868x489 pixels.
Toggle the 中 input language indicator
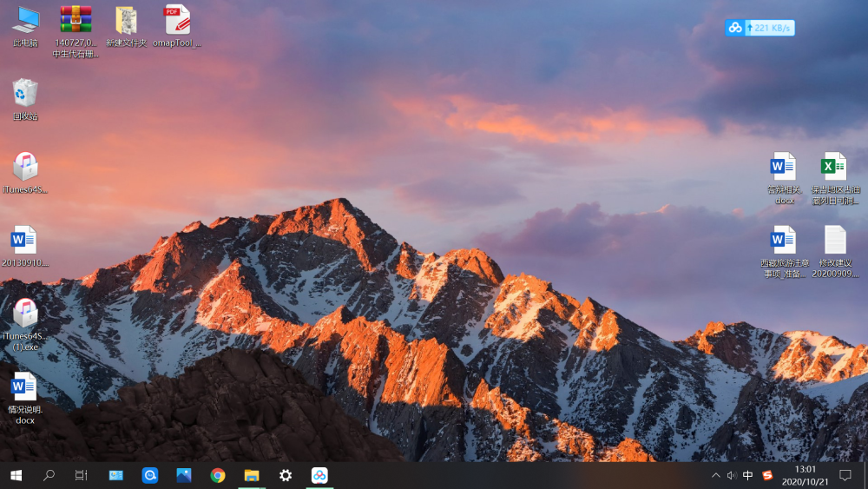coord(748,475)
